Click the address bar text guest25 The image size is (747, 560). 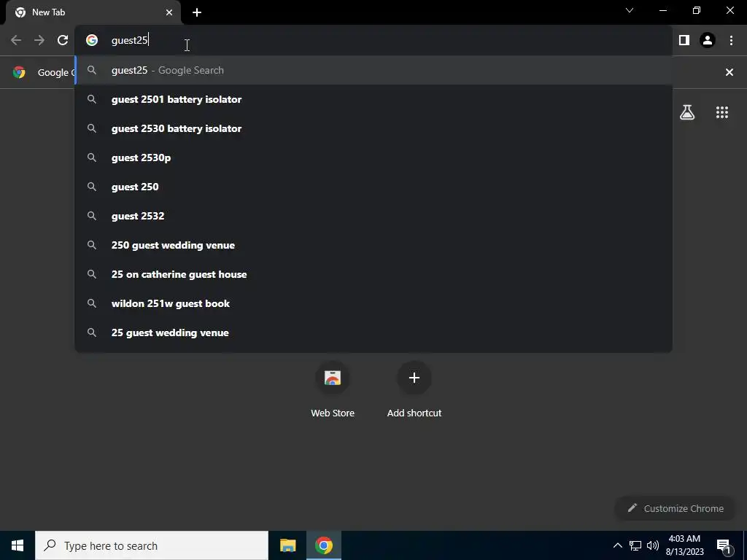click(130, 41)
